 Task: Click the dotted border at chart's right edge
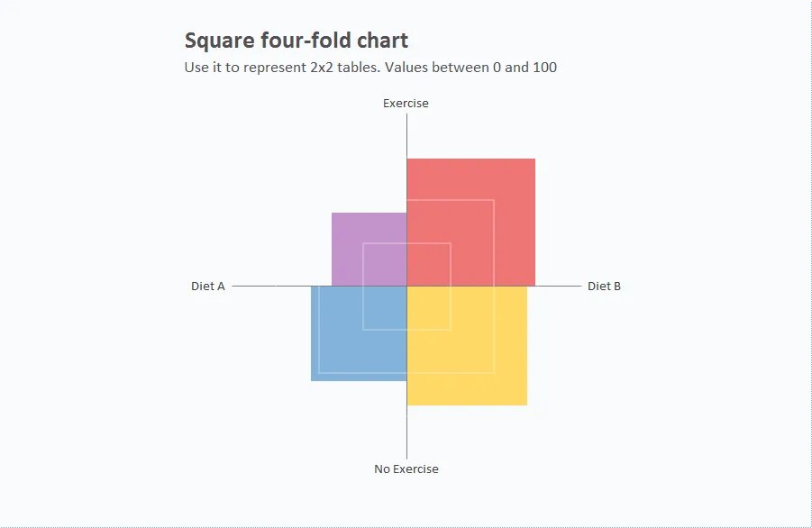pos(811,270)
